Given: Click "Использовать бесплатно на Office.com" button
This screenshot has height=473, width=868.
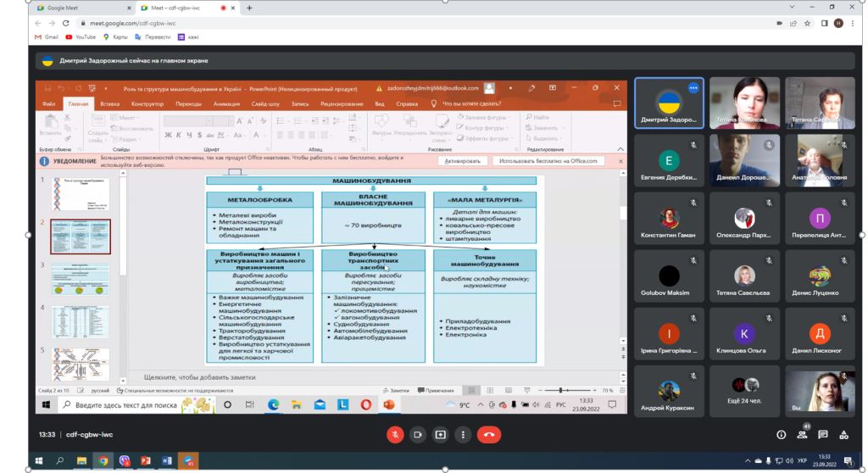Looking at the screenshot, I should tap(548, 161).
